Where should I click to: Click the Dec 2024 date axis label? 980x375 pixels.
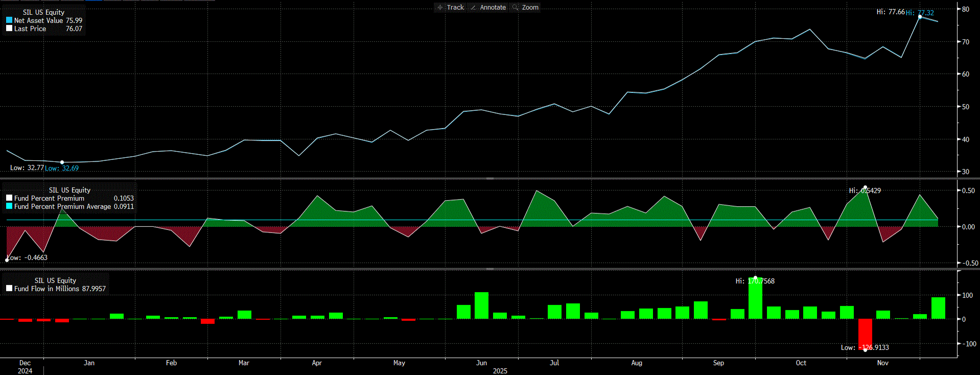tap(25, 367)
